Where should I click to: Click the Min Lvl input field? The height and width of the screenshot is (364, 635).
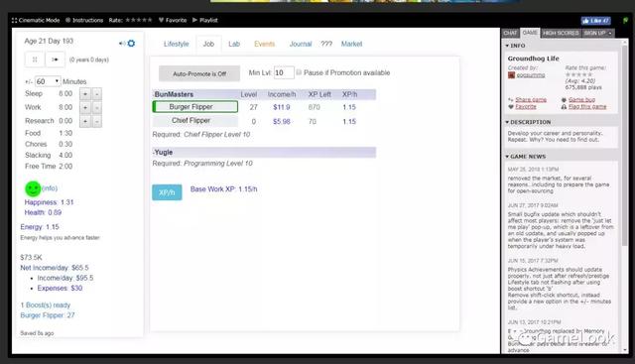click(284, 72)
